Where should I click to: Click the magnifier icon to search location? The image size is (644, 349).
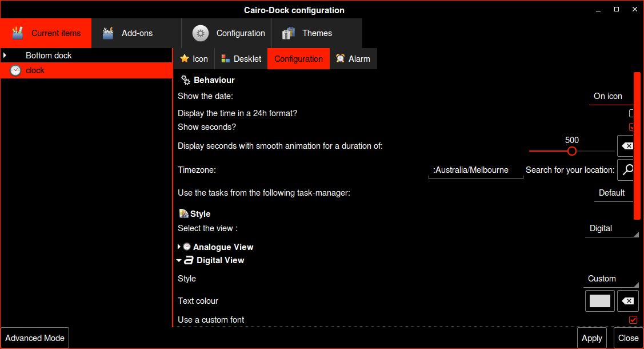click(627, 169)
